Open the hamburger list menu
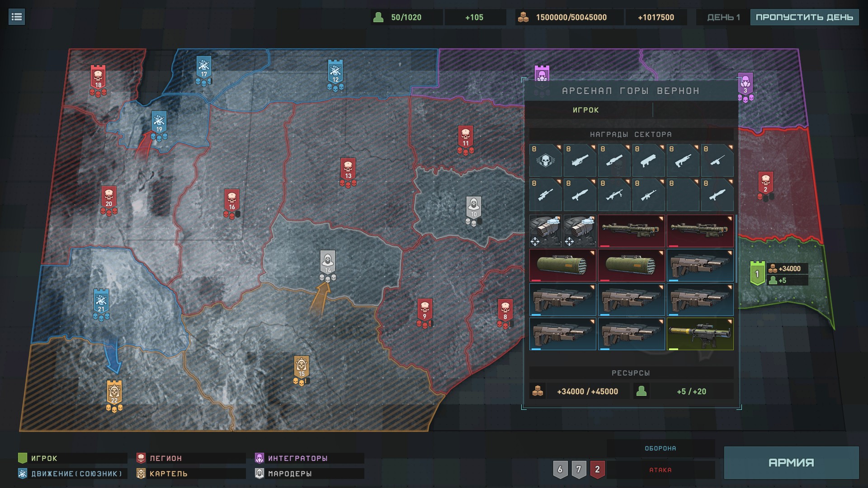 coord(17,17)
